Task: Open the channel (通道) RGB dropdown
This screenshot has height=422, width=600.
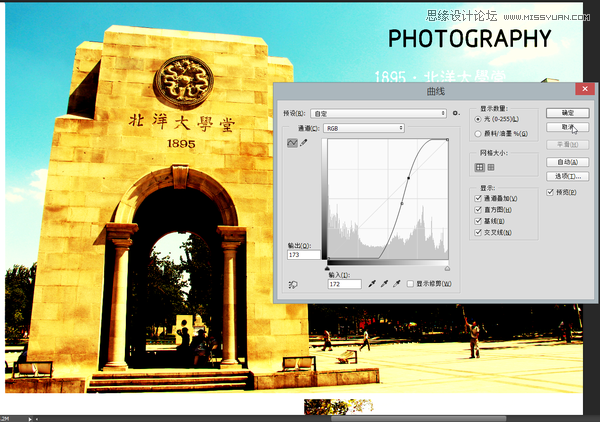Action: point(364,128)
